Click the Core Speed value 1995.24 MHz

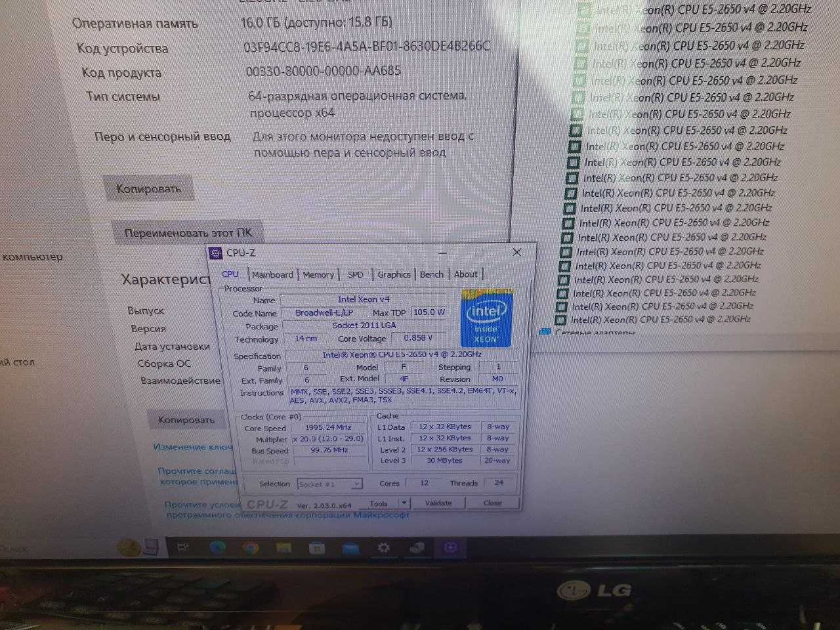coord(328,427)
